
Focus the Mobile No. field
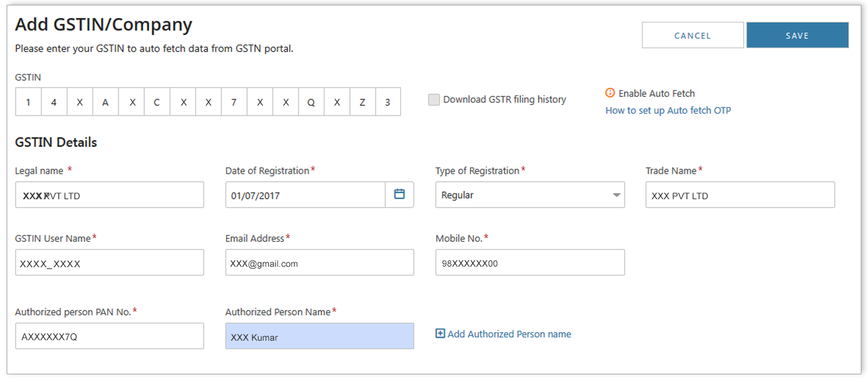(x=530, y=263)
